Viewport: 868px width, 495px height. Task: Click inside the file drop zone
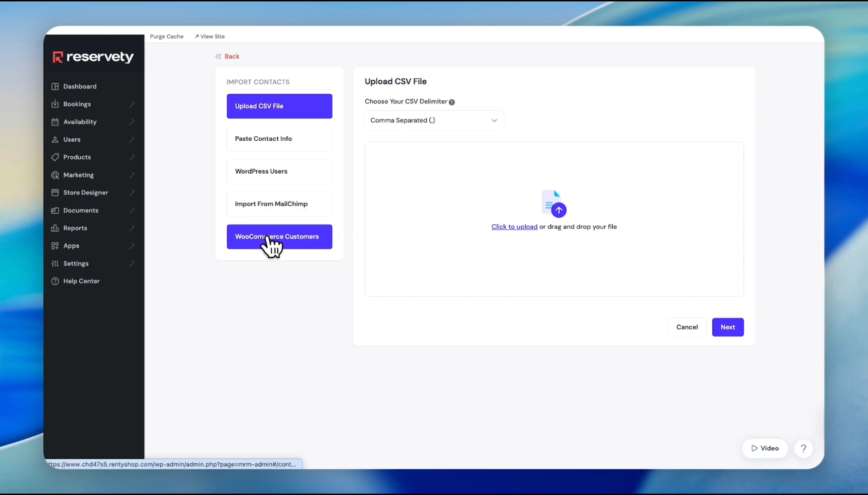[554, 219]
